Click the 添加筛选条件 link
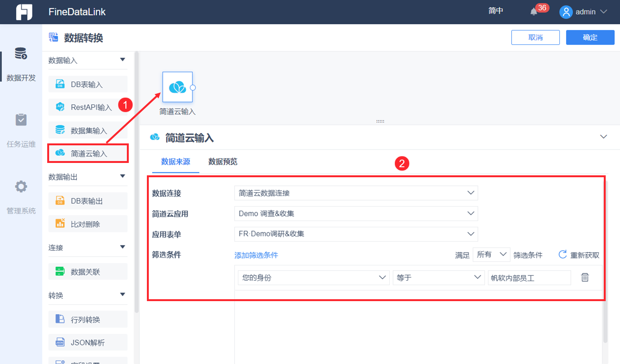The image size is (620, 364). click(x=256, y=255)
